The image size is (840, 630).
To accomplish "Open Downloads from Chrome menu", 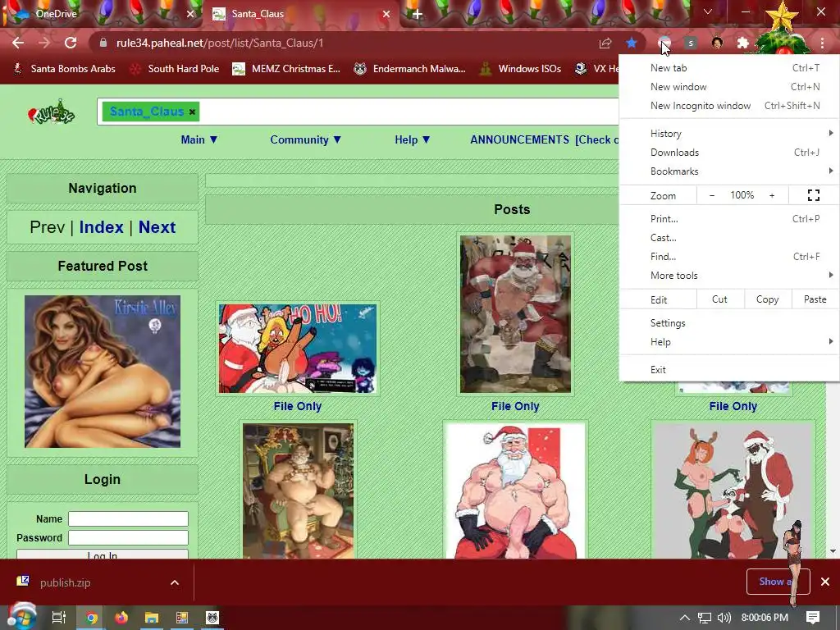I will tap(729, 152).
